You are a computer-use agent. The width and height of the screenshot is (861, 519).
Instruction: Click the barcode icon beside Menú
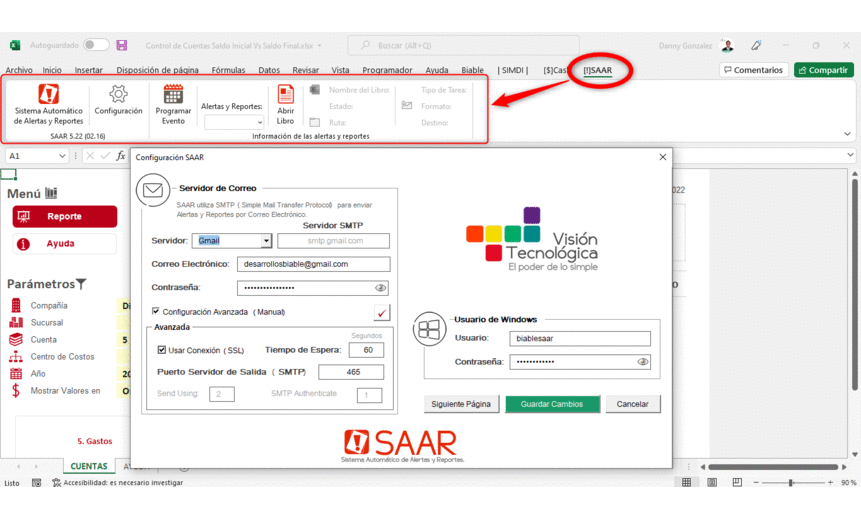[51, 193]
